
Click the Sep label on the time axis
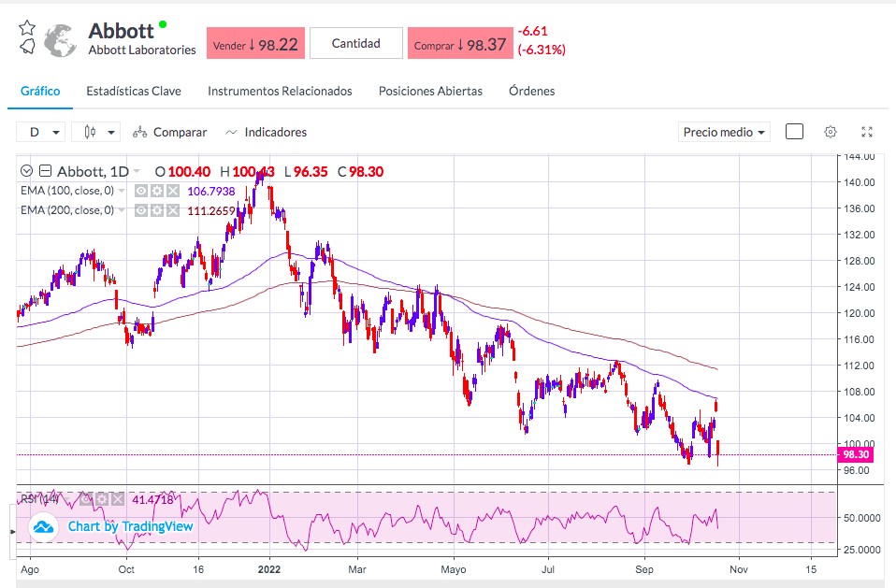644,569
